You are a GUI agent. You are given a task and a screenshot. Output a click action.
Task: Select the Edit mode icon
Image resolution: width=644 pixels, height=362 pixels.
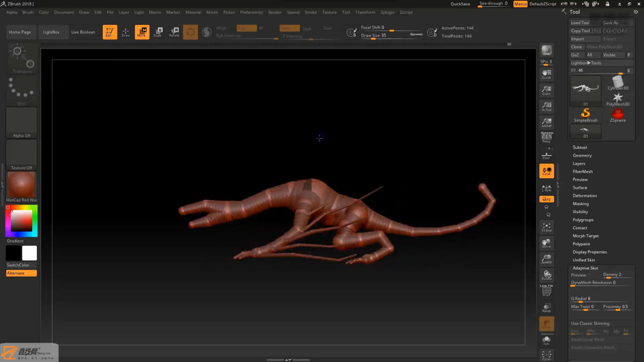point(110,32)
